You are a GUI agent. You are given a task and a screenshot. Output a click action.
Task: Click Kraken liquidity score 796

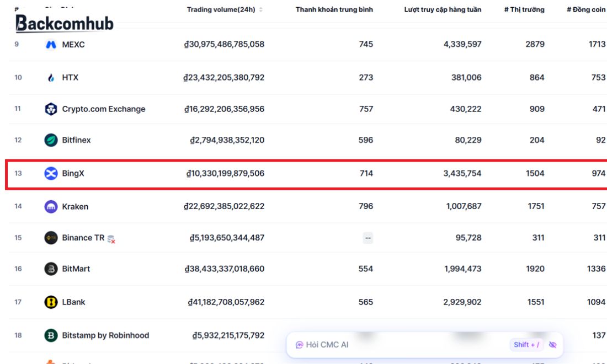[366, 207]
